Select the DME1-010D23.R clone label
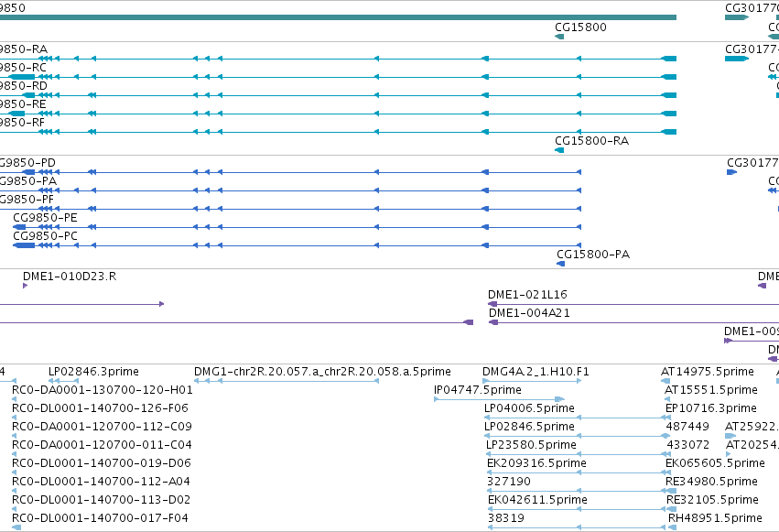 [x=70, y=277]
